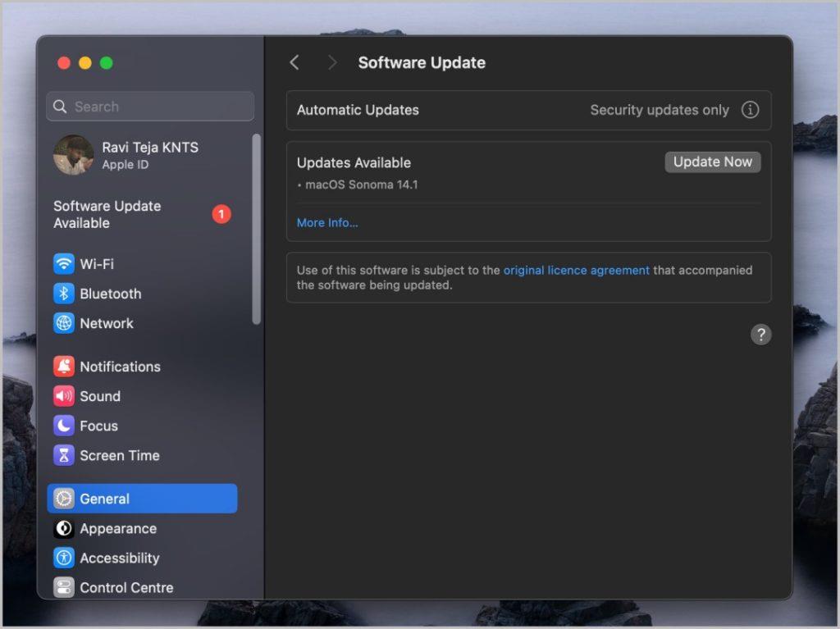
Task: Minimize window with yellow button
Action: pyautogui.click(x=85, y=63)
